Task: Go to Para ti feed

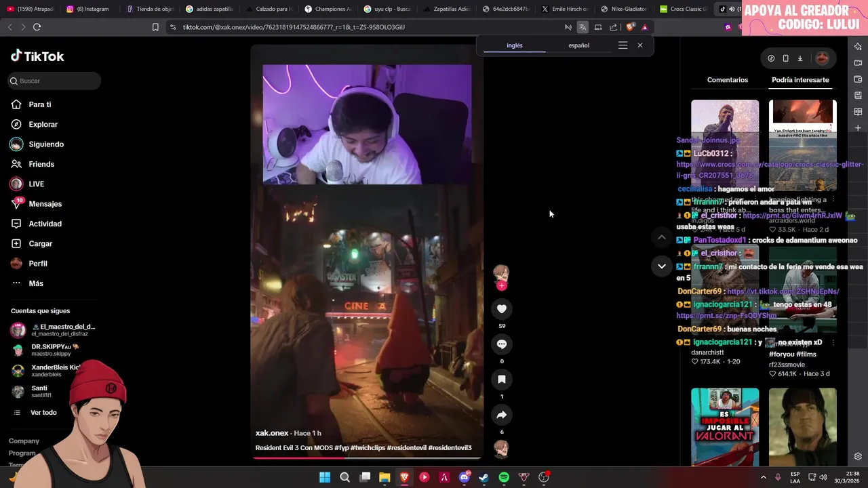Action: point(40,104)
